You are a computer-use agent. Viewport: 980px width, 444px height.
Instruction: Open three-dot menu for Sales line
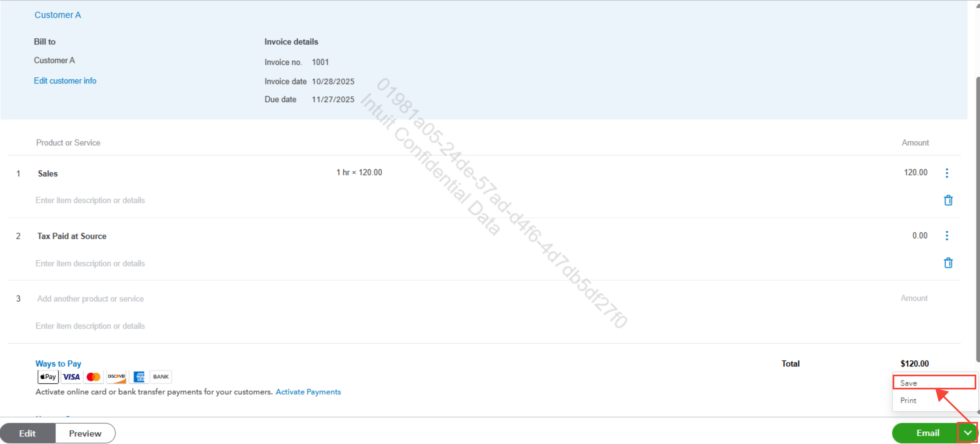click(x=947, y=173)
